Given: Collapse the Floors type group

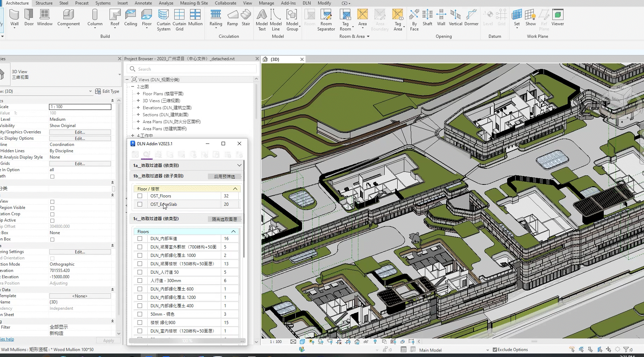Looking at the screenshot, I should [x=233, y=232].
